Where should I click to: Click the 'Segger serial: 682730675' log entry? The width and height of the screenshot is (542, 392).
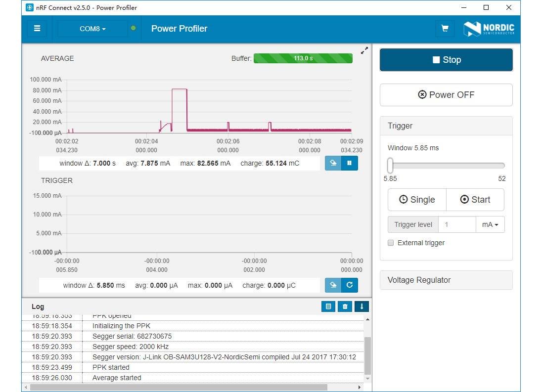pyautogui.click(x=132, y=337)
